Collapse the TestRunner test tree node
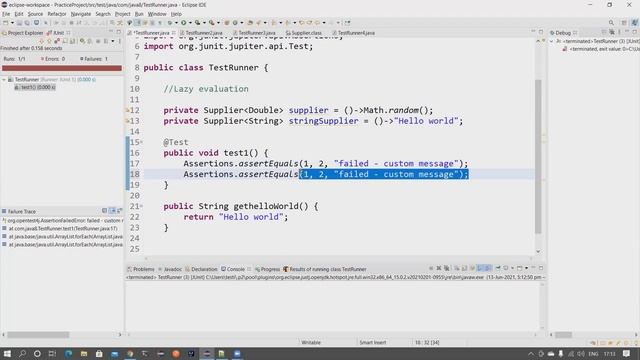This screenshot has height=360, width=640. pos(4,80)
